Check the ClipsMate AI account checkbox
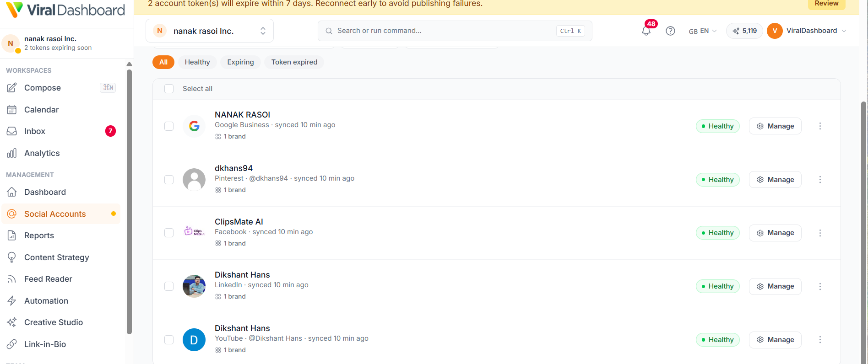This screenshot has height=364, width=868. click(169, 233)
